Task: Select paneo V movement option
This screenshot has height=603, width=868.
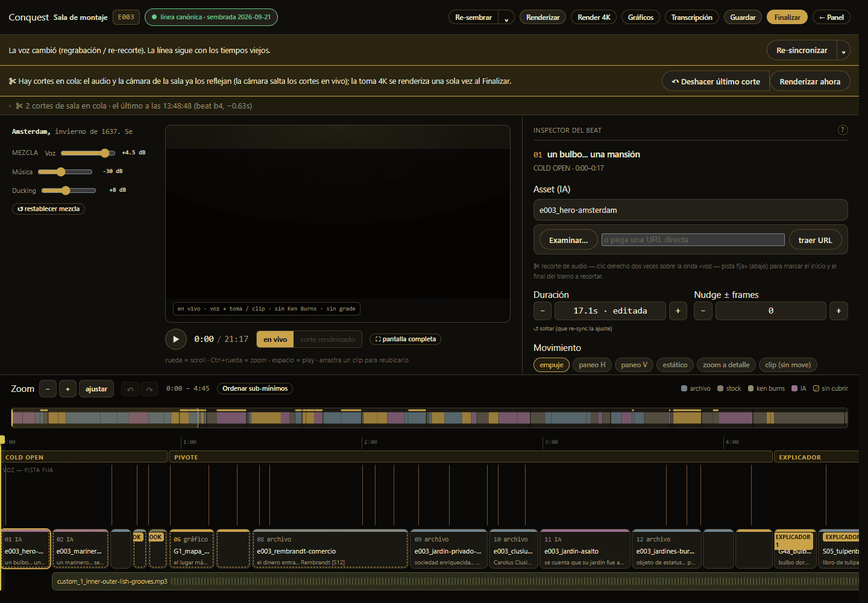Action: tap(634, 365)
